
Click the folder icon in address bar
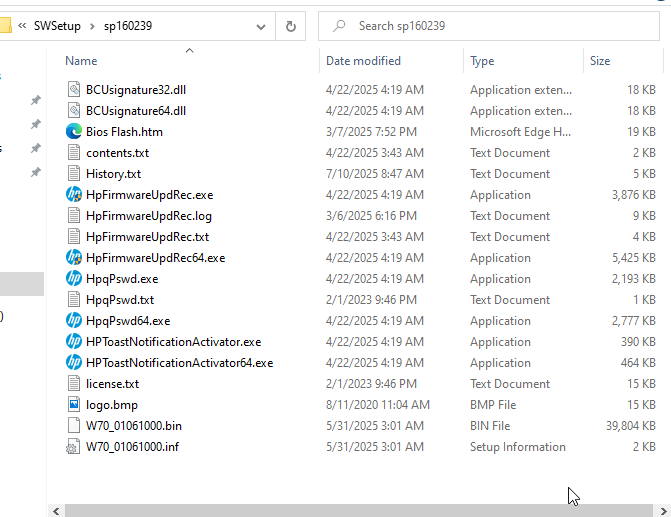click(x=5, y=25)
